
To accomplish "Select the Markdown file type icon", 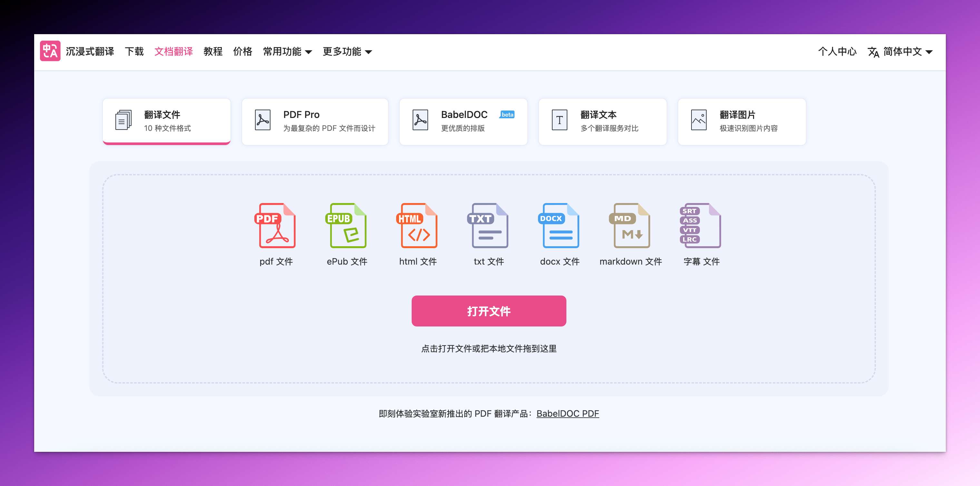I will coord(630,226).
